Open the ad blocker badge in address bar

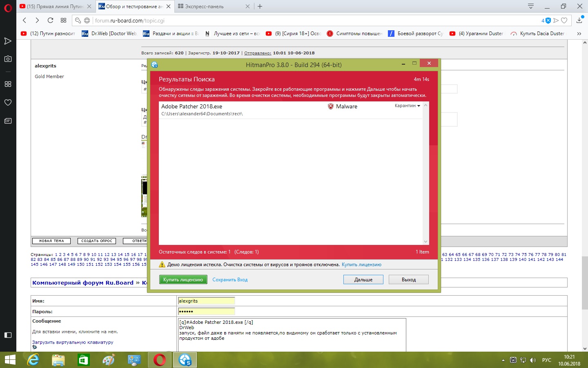[546, 20]
